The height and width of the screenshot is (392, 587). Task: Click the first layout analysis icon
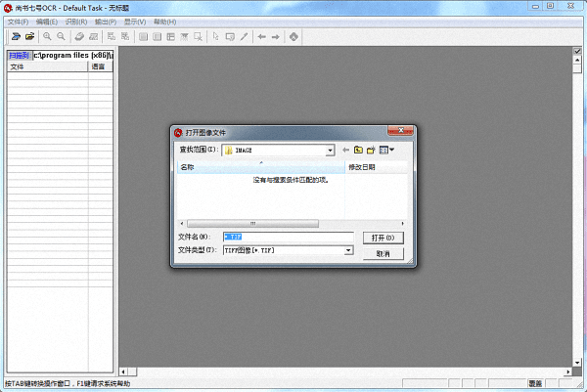pos(112,36)
